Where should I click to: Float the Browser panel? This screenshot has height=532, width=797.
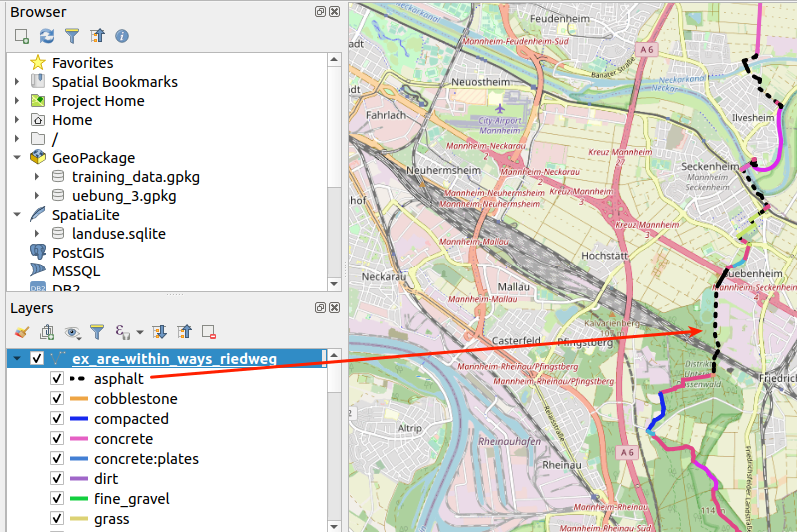tap(320, 12)
